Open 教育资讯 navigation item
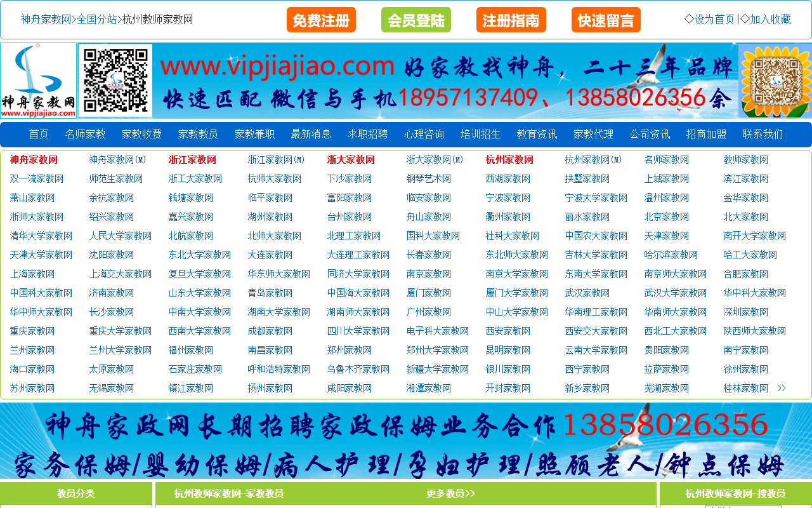Viewport: 812px width, 508px height. [537, 134]
